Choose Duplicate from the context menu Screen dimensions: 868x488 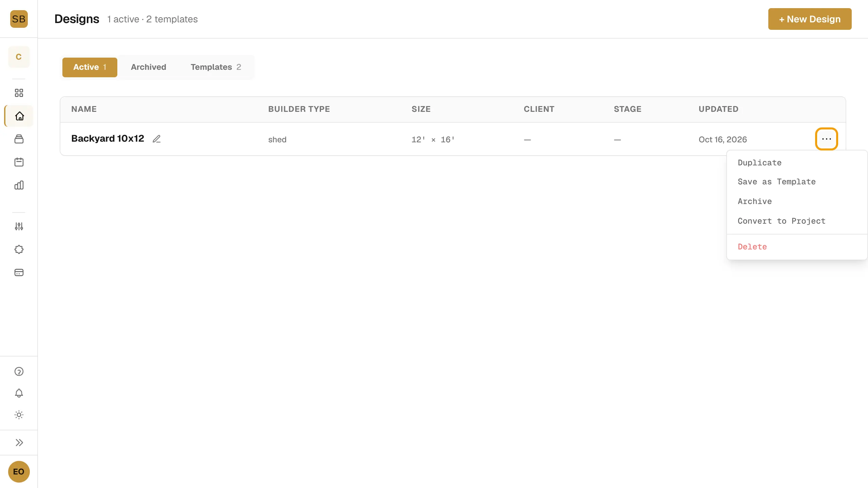click(797, 163)
